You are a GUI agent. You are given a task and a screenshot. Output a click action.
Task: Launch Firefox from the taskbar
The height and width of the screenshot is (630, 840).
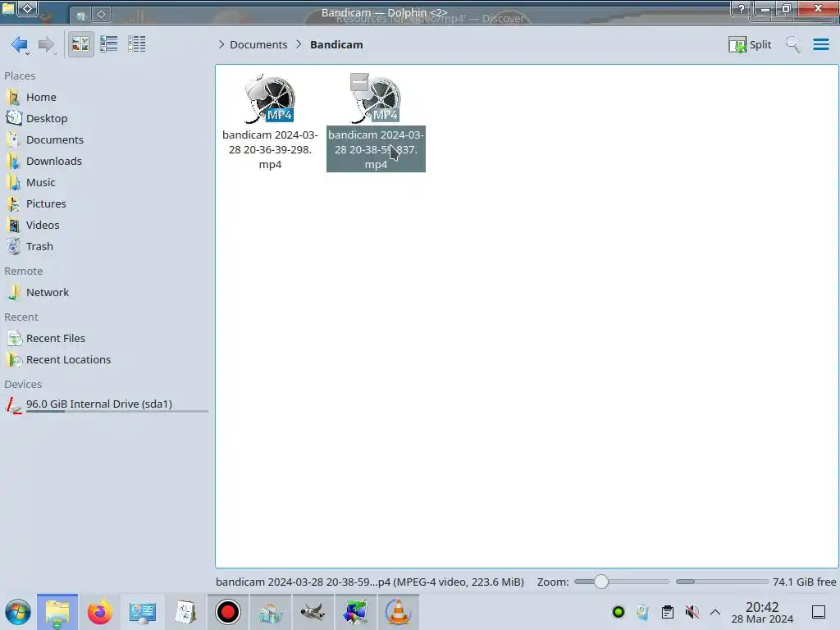pyautogui.click(x=99, y=612)
